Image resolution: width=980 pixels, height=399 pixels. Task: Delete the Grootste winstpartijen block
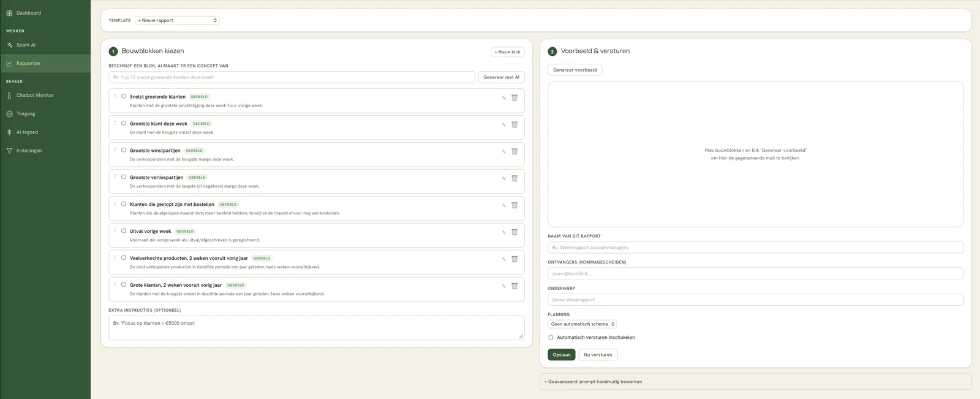tap(514, 151)
